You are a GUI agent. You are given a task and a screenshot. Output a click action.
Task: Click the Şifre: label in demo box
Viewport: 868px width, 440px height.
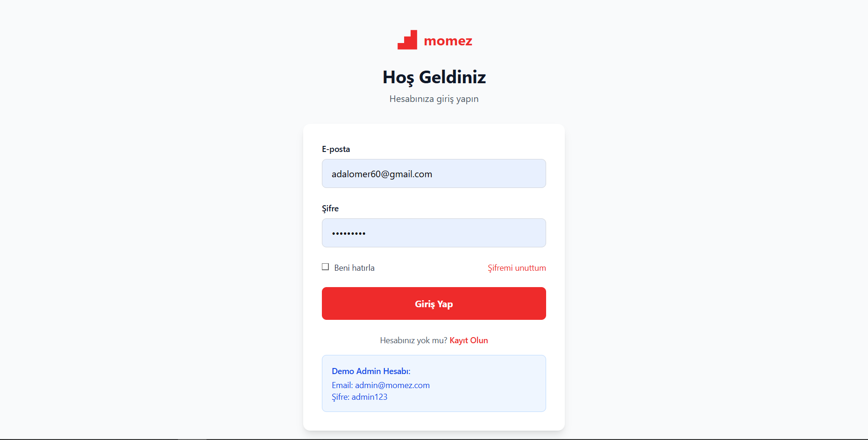pyautogui.click(x=340, y=397)
